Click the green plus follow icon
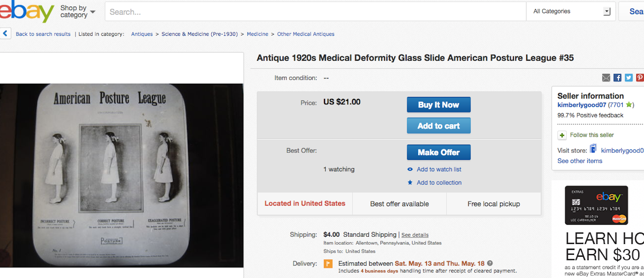 pyautogui.click(x=562, y=135)
